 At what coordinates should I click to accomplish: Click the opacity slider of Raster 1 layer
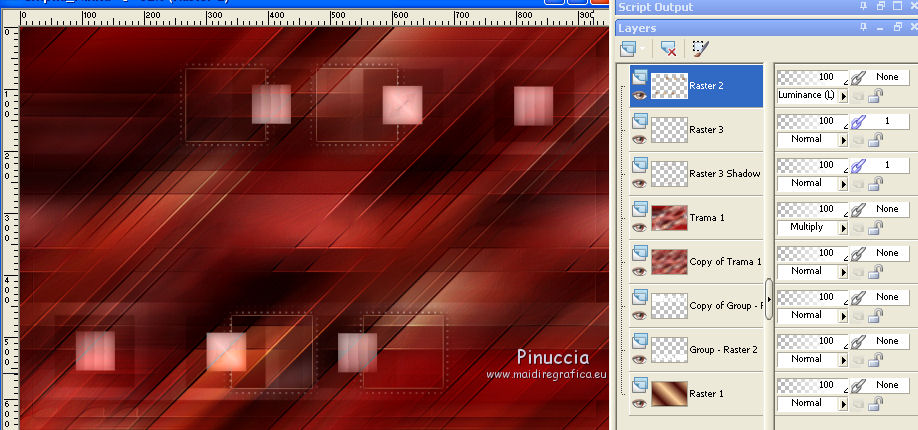(813, 384)
